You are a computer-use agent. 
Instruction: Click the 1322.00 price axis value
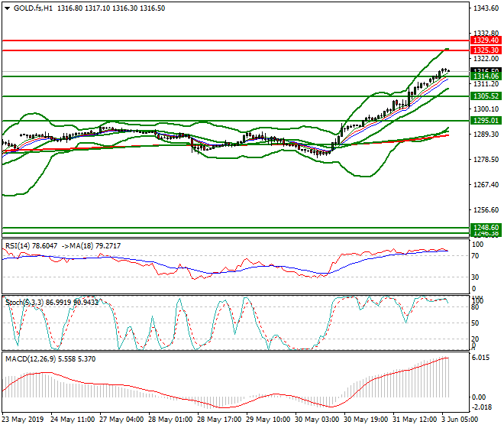[x=486, y=59]
